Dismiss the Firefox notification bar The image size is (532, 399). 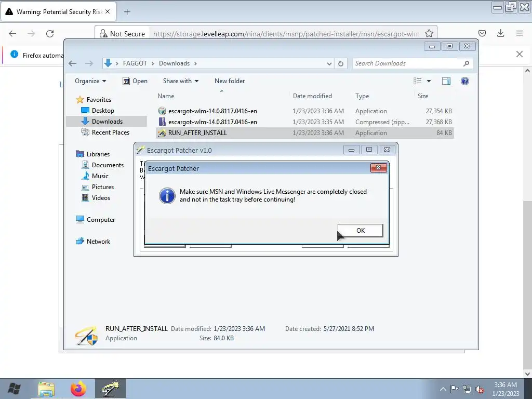coord(519,54)
